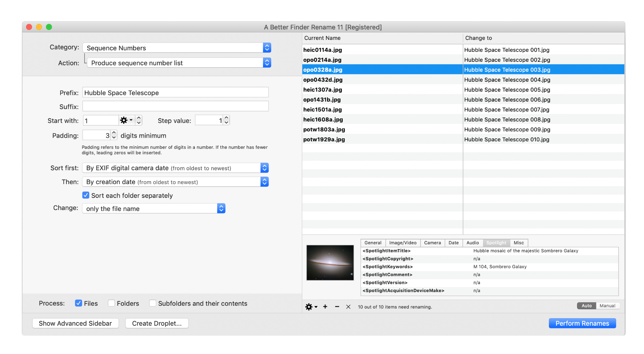Open the Category dropdown

coord(176,48)
